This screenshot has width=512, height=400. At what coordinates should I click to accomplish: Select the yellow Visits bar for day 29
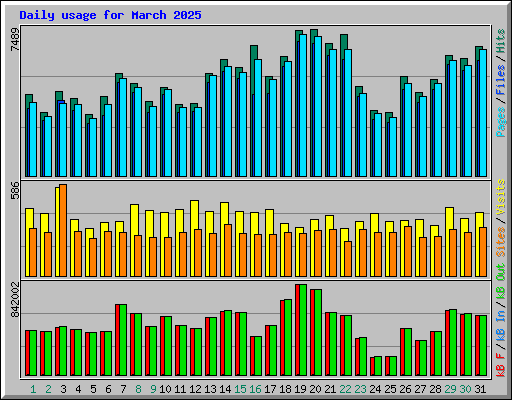point(448,242)
